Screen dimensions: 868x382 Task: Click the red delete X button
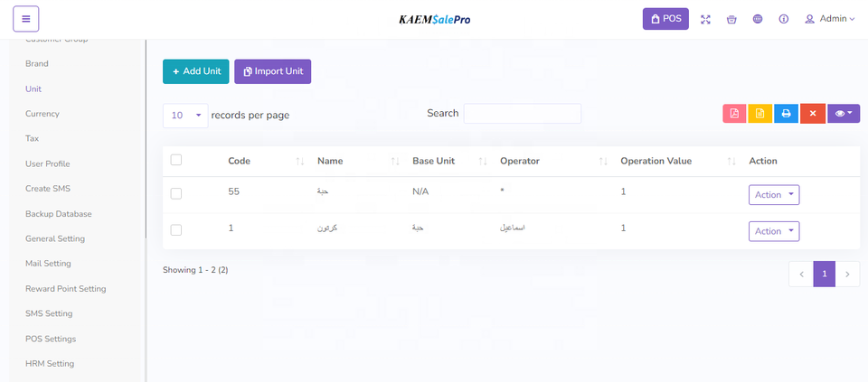tap(812, 114)
